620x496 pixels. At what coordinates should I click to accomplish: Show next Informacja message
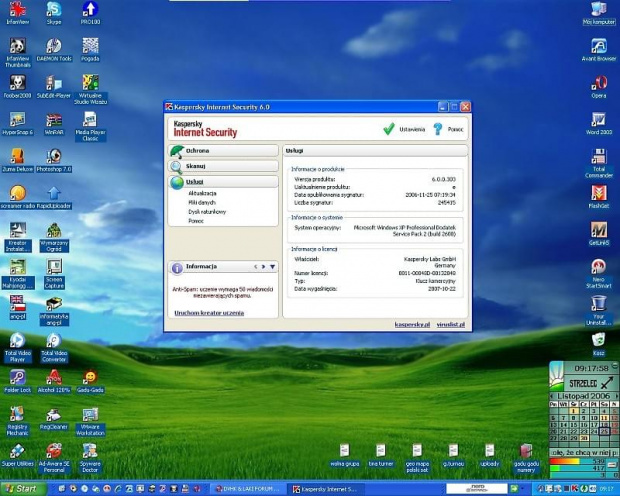click(x=263, y=267)
